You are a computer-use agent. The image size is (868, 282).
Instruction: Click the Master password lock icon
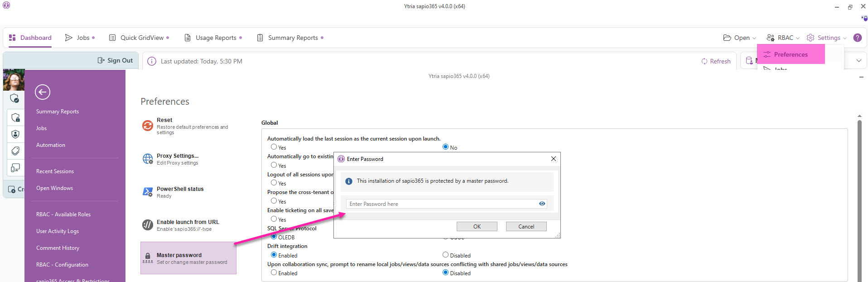coord(148,258)
